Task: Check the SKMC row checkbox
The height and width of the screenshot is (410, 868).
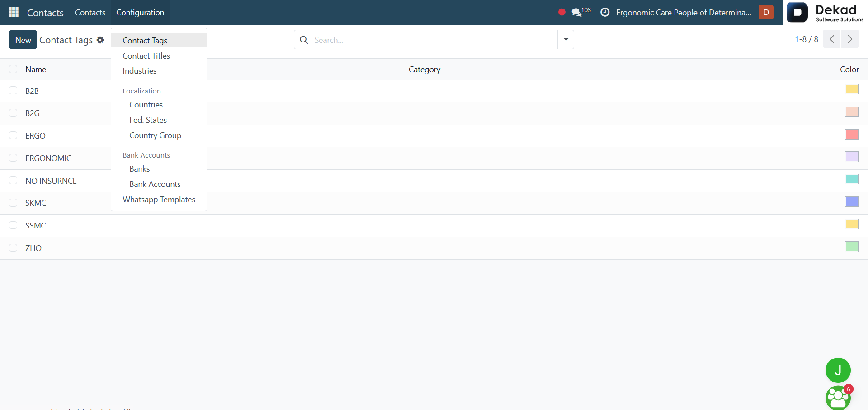Action: click(13, 203)
